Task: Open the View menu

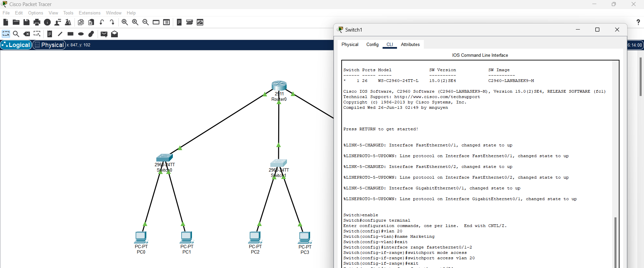Action: (x=53, y=13)
